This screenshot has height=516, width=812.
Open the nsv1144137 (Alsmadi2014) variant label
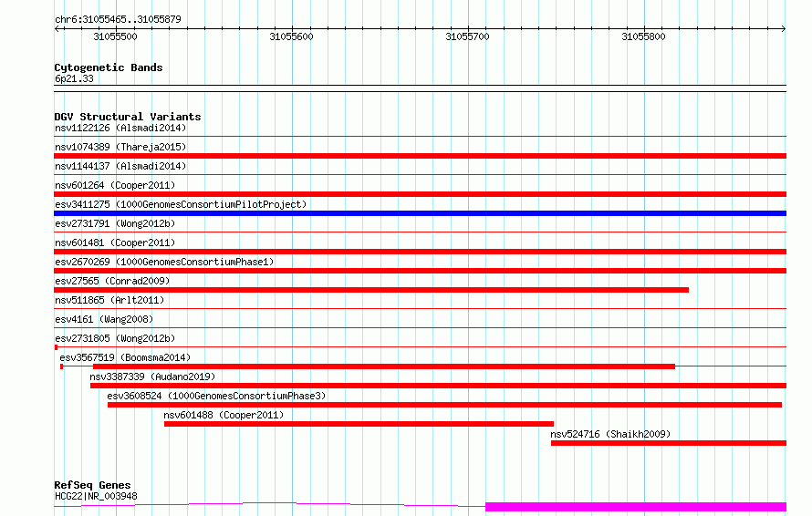point(120,166)
